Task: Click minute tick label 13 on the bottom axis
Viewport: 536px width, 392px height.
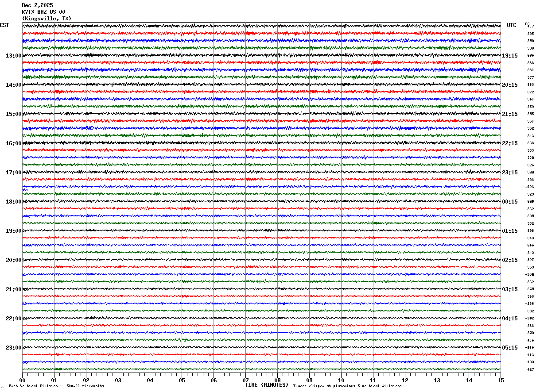Action: click(437, 380)
